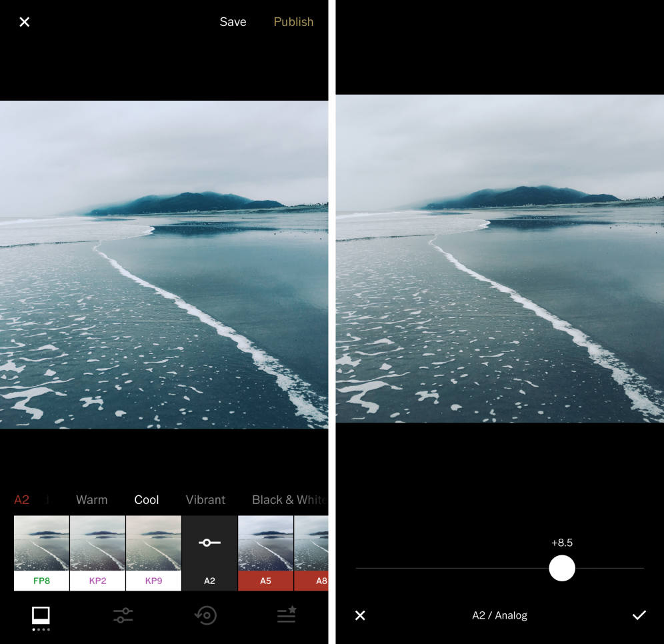This screenshot has height=644, width=664.
Task: Cancel A2 adjustment via the X icon
Action: (360, 615)
